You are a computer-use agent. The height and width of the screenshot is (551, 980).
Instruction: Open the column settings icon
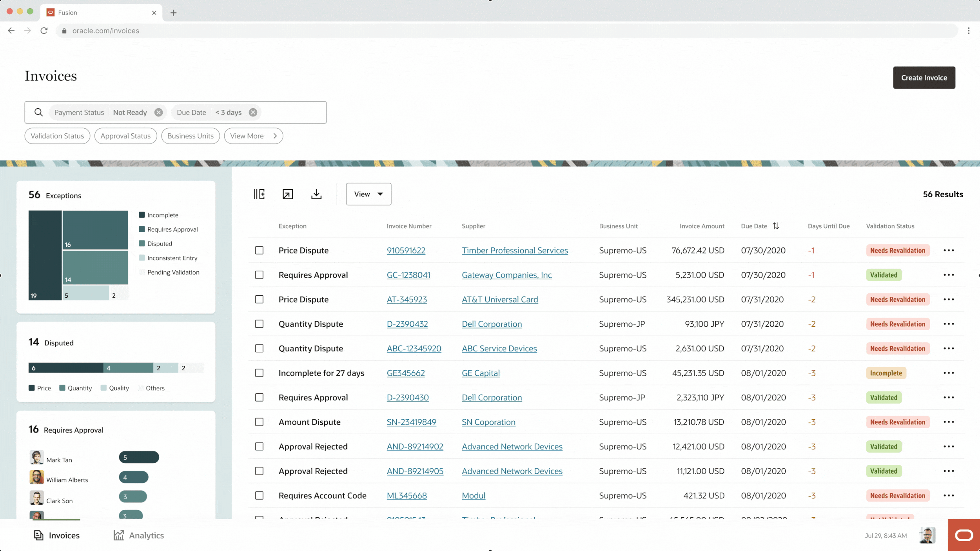[259, 194]
